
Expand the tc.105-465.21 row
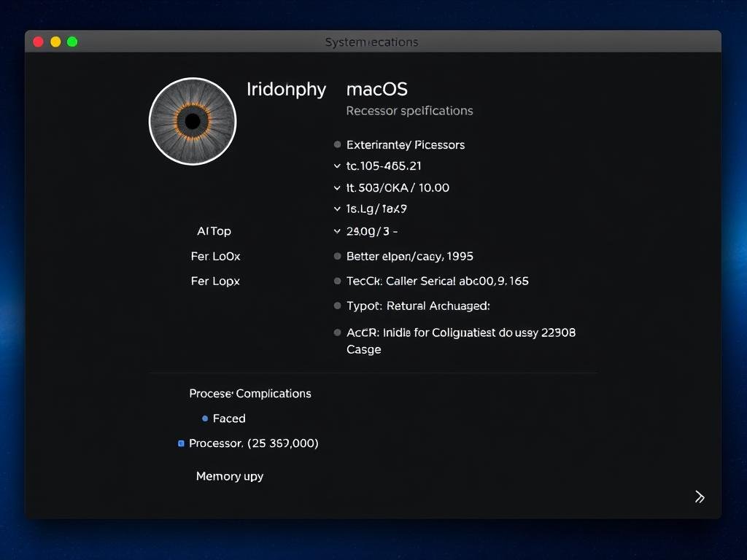(337, 166)
